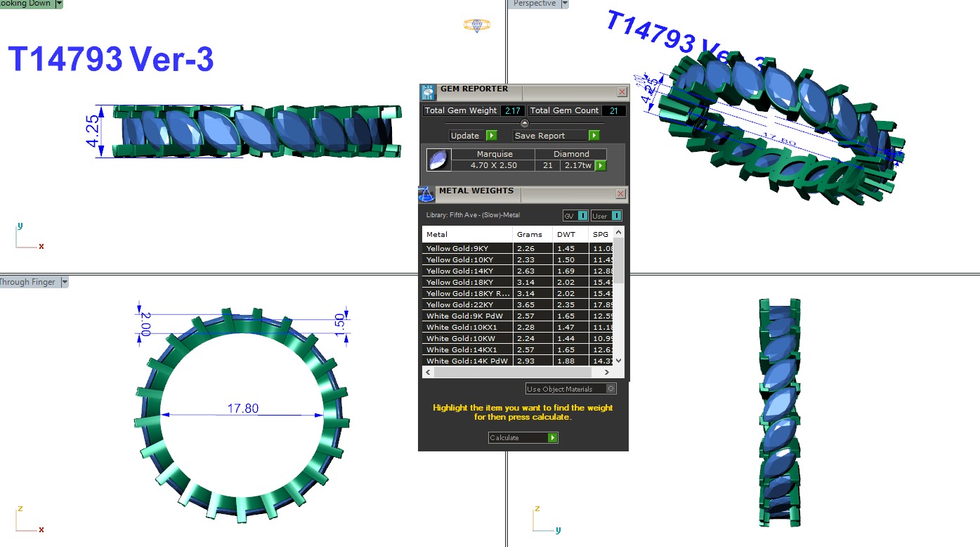The height and width of the screenshot is (547, 980).
Task: Close the Metal Weights panel
Action: 621,193
